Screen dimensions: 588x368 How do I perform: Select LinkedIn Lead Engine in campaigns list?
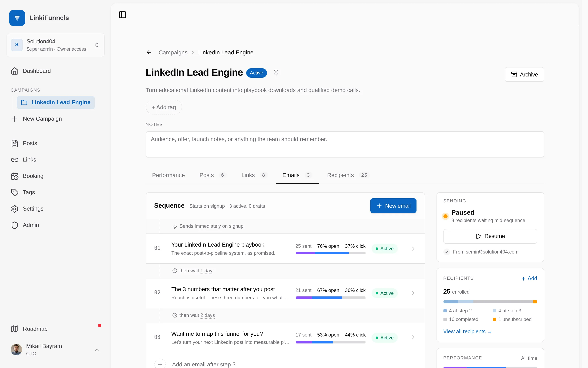(56, 102)
